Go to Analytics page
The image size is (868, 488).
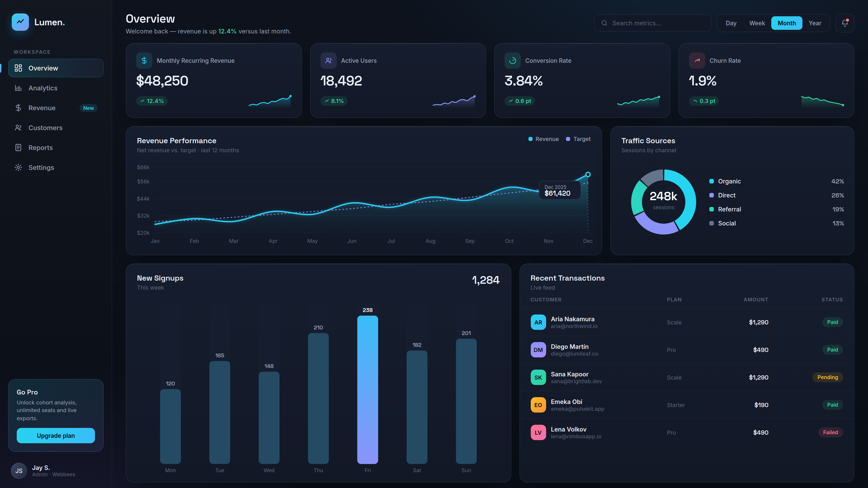[x=56, y=88]
